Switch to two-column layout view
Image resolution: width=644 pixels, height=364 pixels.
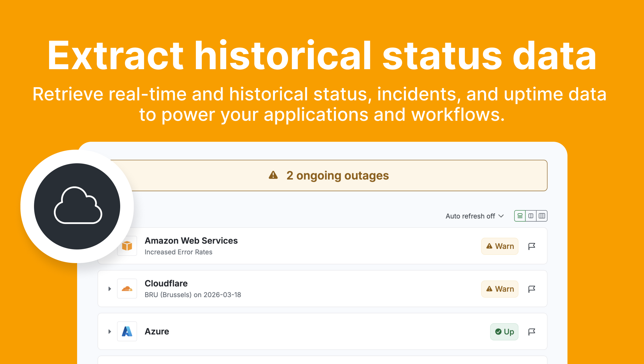pos(531,216)
